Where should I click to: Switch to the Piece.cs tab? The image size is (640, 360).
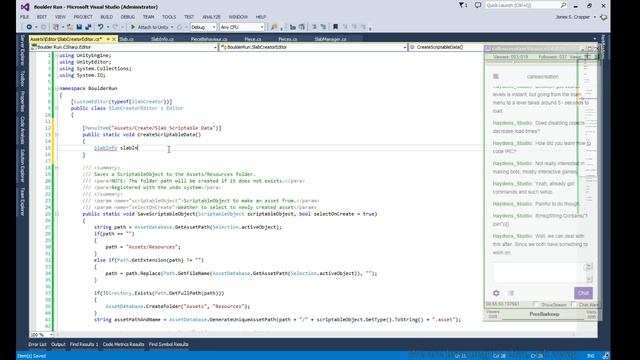tap(253, 39)
